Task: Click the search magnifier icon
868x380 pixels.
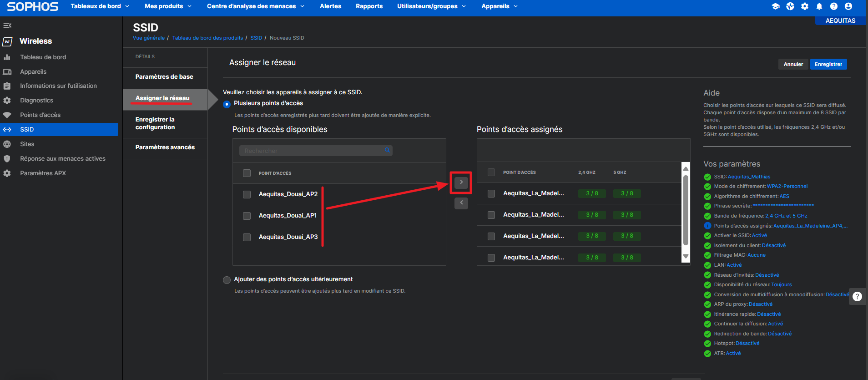Action: (387, 150)
